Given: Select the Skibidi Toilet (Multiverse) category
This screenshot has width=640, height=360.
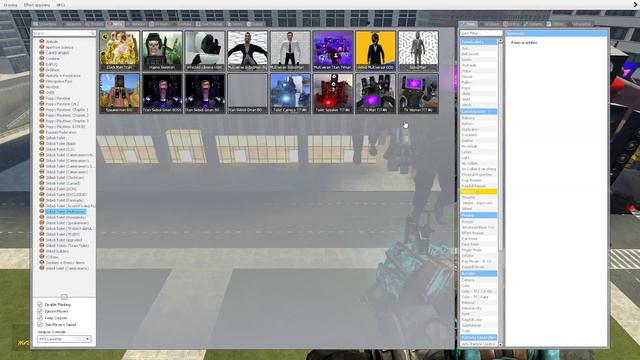Looking at the screenshot, I should (x=65, y=211).
